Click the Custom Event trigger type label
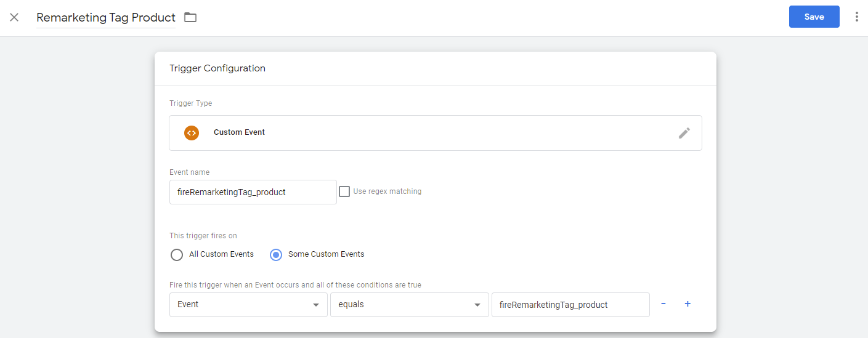Screen dimensions: 868x338 (239, 132)
